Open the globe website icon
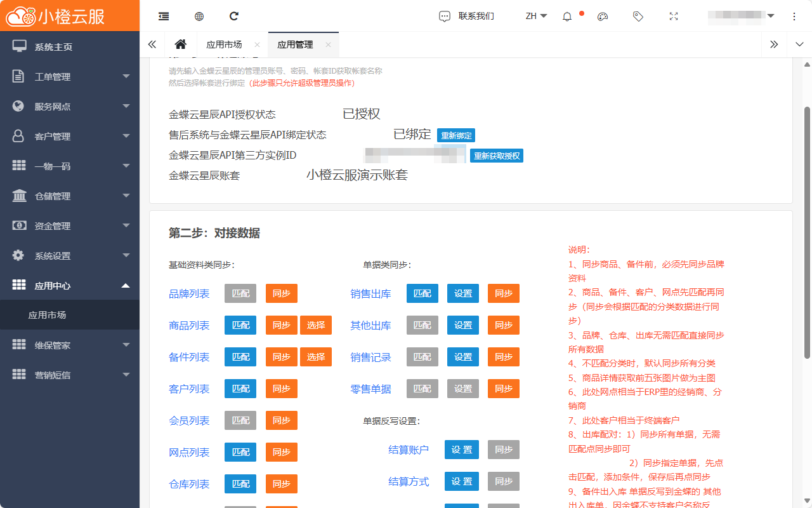Image resolution: width=812 pixels, height=508 pixels. 199,17
